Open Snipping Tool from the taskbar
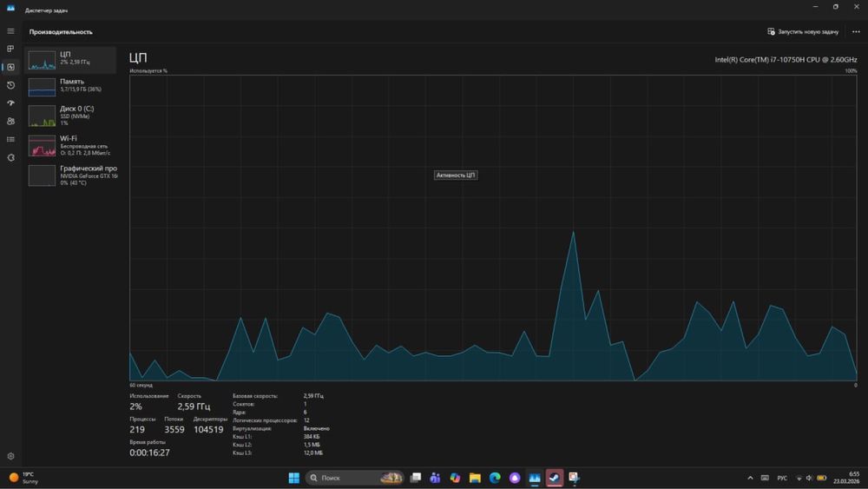Viewport: 868px width, 489px height. click(x=574, y=478)
